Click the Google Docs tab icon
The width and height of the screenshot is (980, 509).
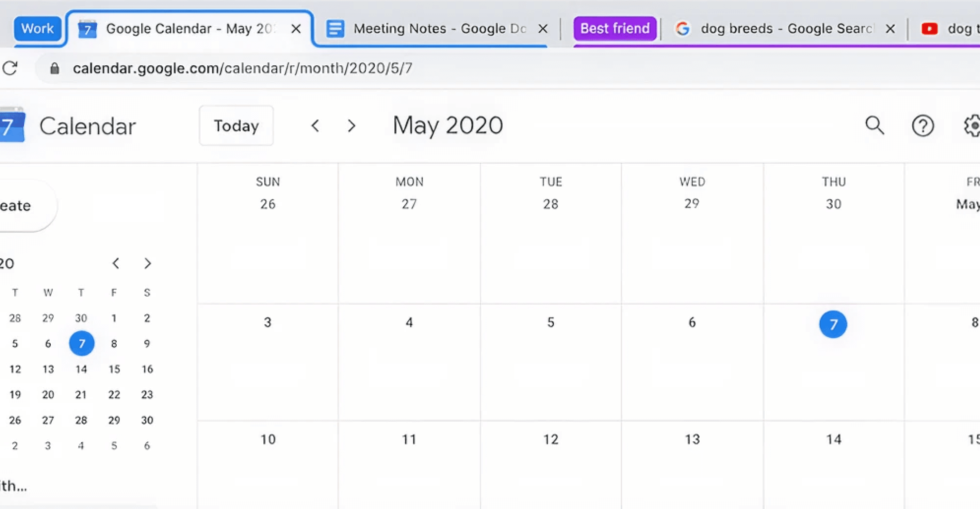pos(335,29)
